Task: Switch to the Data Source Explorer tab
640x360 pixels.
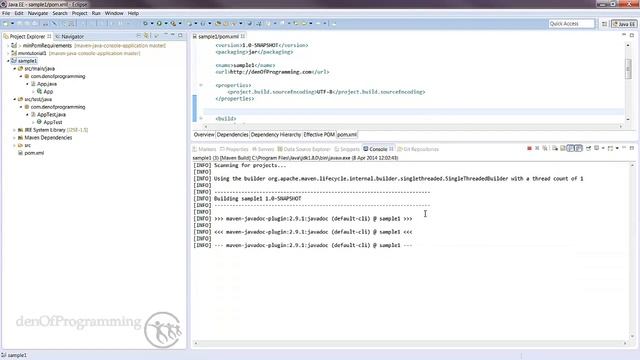Action: click(x=304, y=149)
